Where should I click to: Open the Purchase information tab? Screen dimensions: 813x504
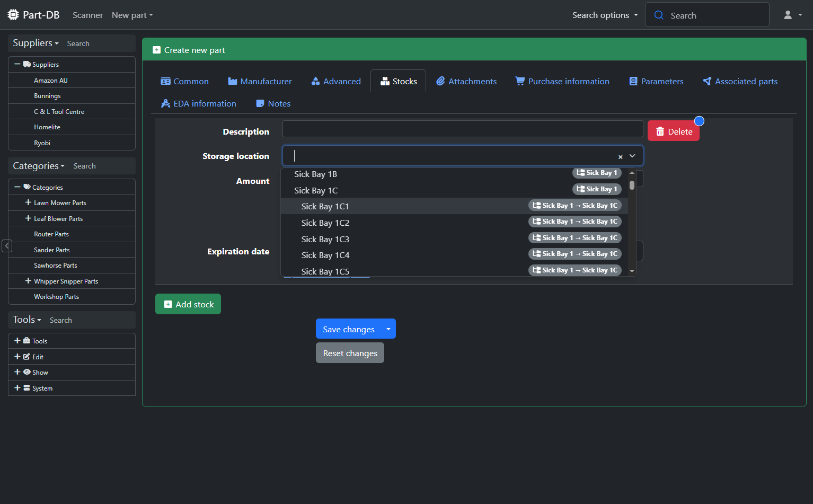pyautogui.click(x=562, y=81)
